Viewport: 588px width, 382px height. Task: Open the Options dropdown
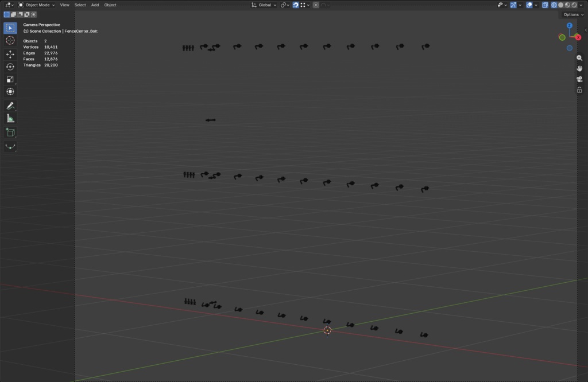[574, 14]
